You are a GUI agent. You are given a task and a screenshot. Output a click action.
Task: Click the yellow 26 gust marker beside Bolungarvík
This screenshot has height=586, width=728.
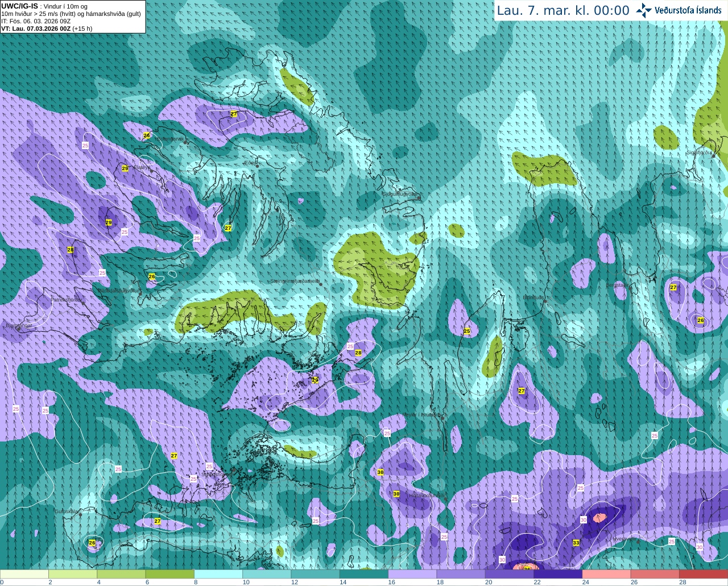pyautogui.click(x=146, y=135)
